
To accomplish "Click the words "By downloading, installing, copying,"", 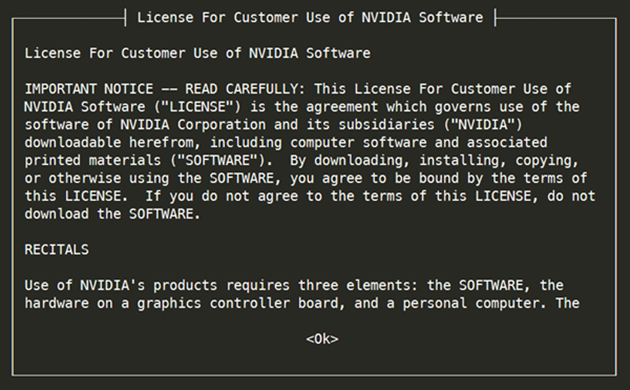I will (434, 160).
